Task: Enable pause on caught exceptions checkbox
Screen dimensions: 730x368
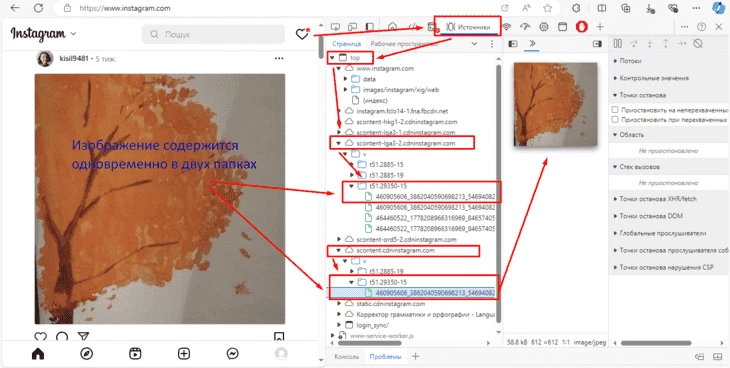Action: [615, 120]
